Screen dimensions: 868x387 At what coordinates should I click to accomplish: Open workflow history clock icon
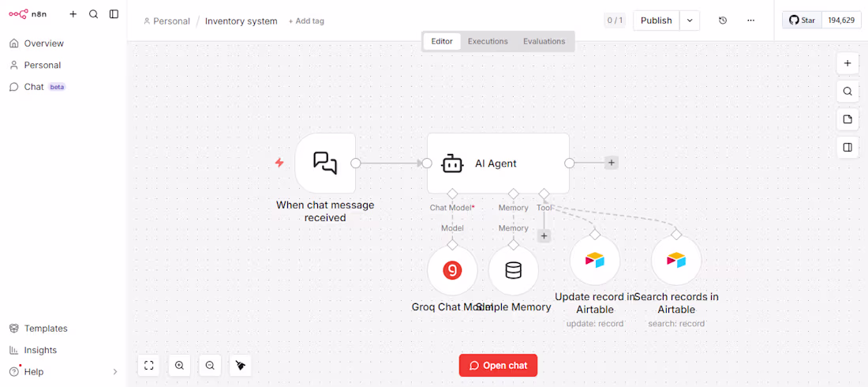click(x=722, y=21)
